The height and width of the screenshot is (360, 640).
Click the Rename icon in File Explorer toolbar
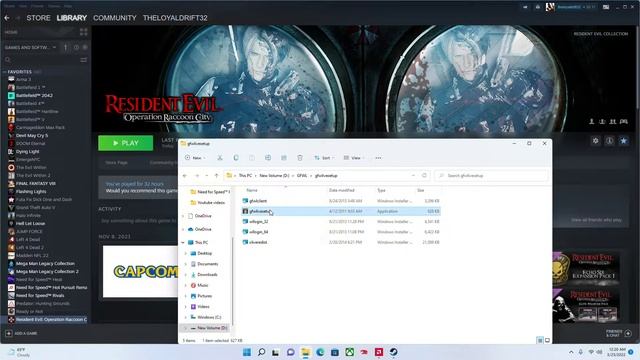click(268, 158)
